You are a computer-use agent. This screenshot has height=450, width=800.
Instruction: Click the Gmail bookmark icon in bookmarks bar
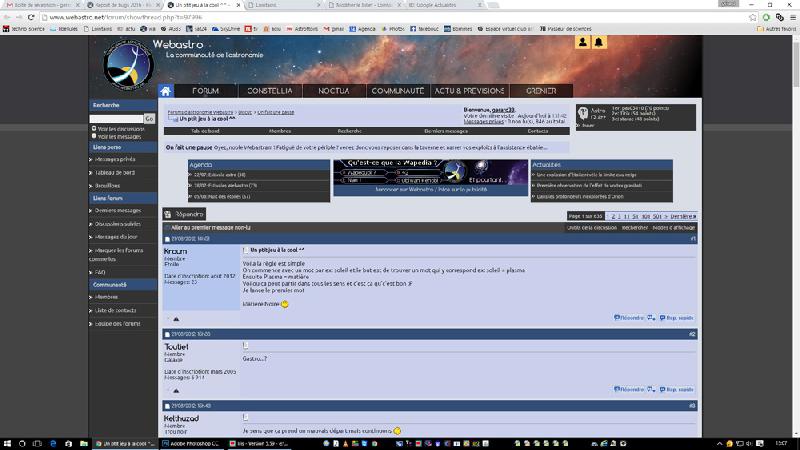click(327, 29)
